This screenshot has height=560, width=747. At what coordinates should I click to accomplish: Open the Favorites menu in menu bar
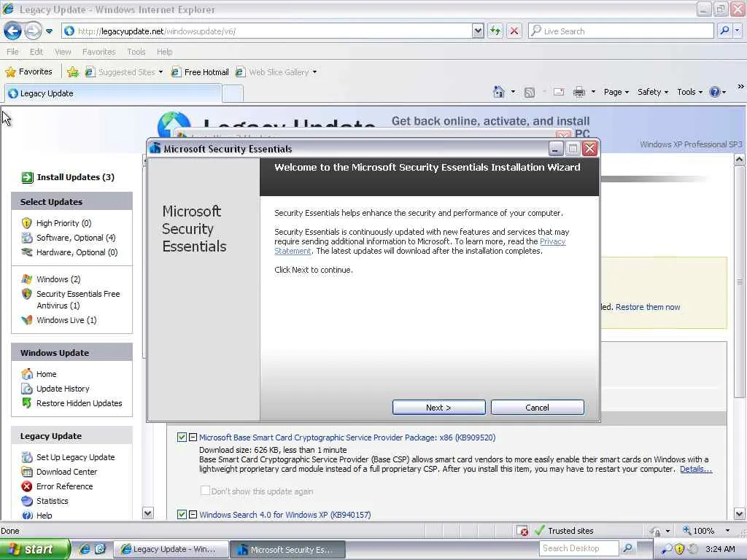98,52
